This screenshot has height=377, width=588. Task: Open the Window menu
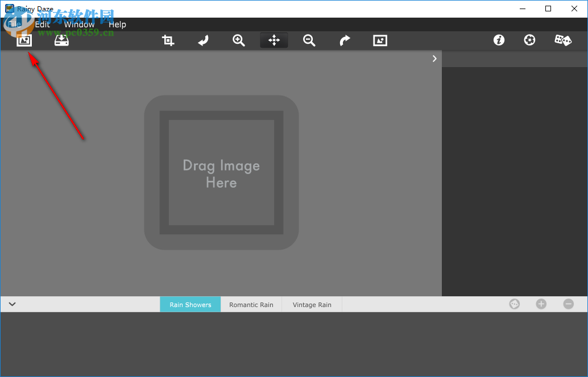pyautogui.click(x=79, y=24)
